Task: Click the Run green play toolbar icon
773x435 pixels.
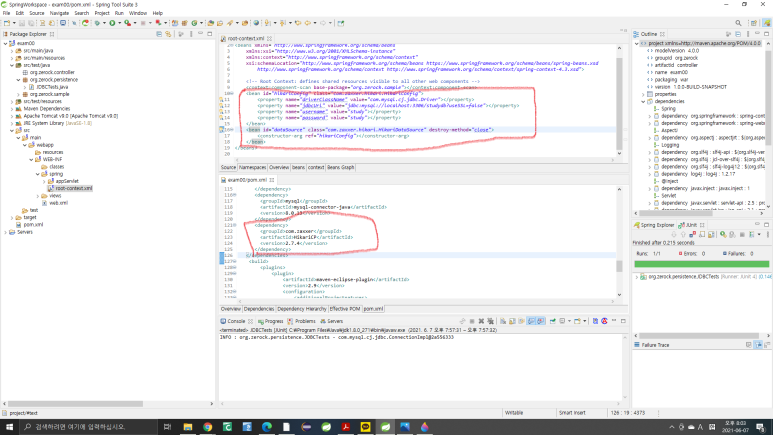Action: coord(112,23)
